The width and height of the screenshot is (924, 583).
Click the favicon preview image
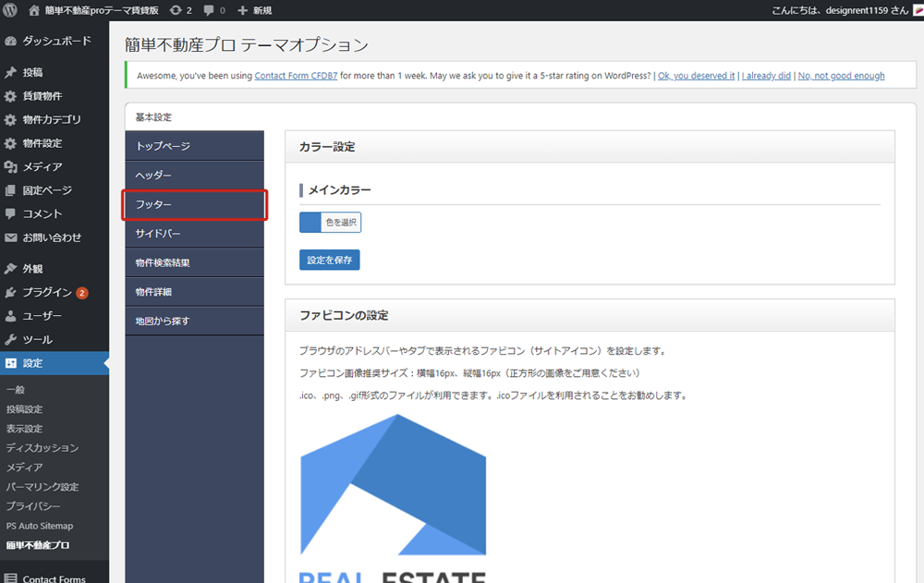[393, 490]
